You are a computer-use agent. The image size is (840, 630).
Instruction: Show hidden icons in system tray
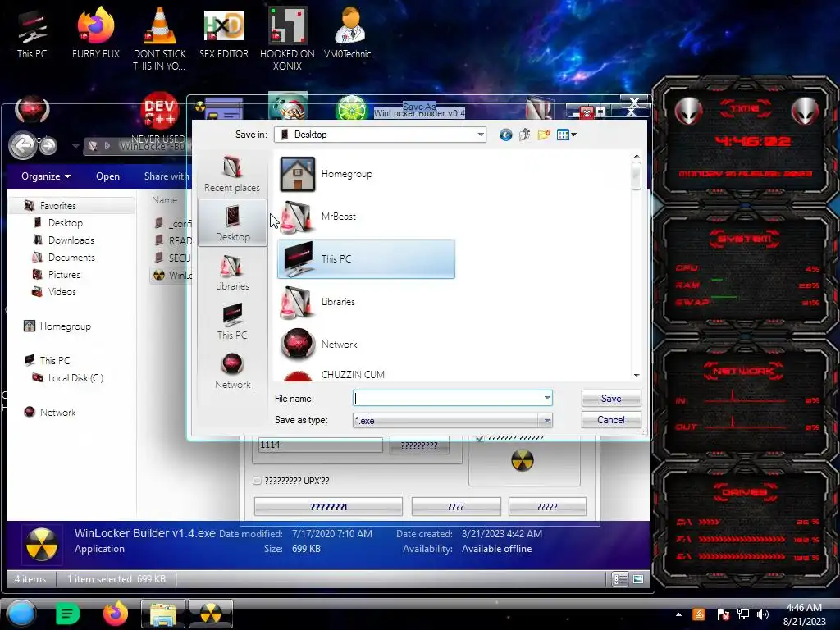[x=678, y=614]
